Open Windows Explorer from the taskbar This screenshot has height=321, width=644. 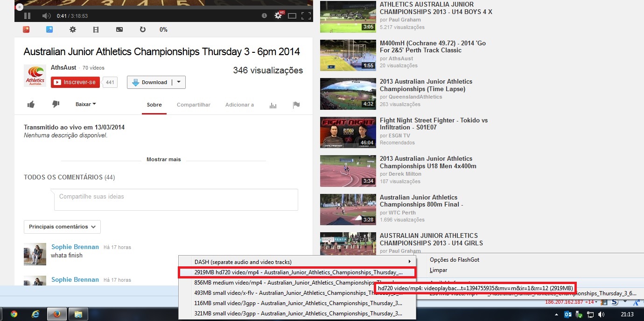point(78,314)
